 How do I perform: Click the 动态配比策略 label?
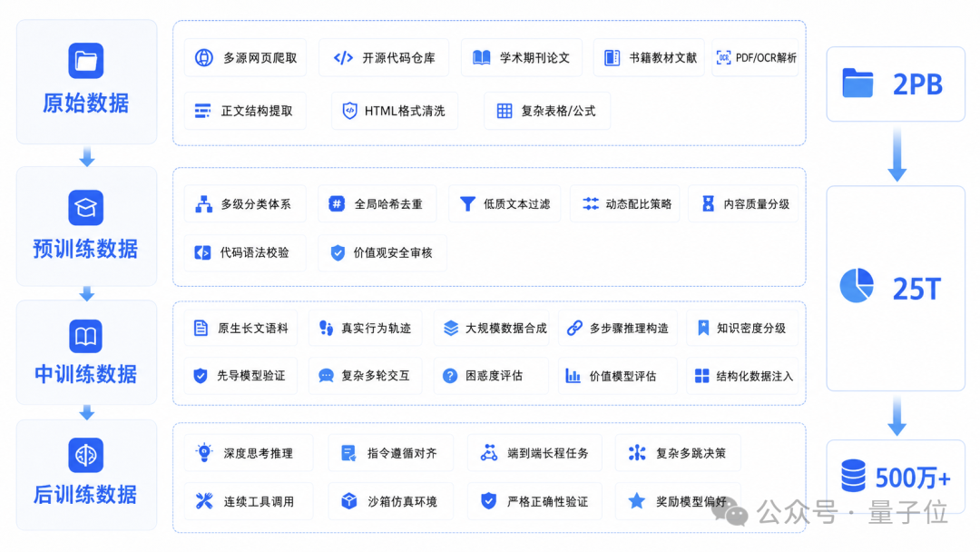pyautogui.click(x=638, y=203)
